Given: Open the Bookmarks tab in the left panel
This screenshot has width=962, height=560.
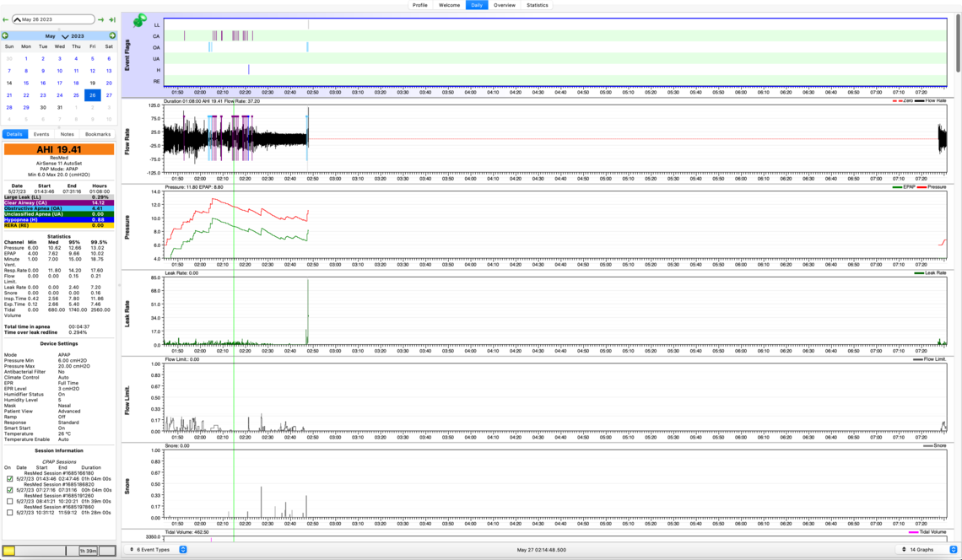Looking at the screenshot, I should coord(98,134).
